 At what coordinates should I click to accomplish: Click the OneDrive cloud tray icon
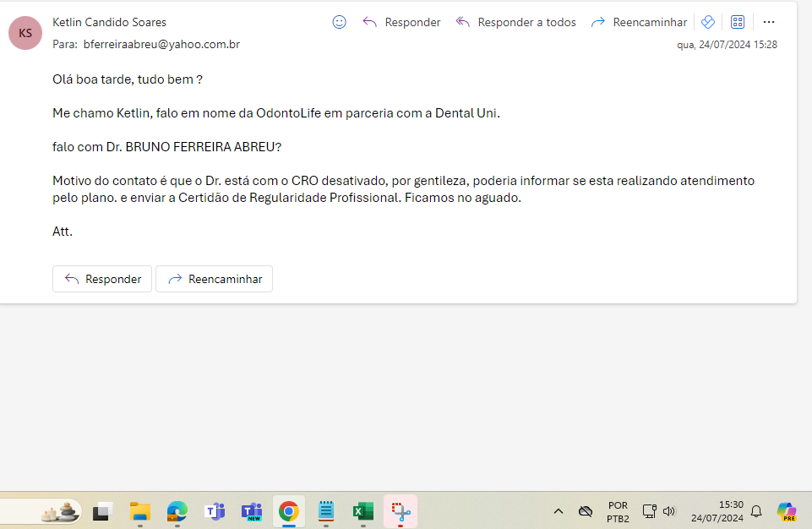(586, 511)
